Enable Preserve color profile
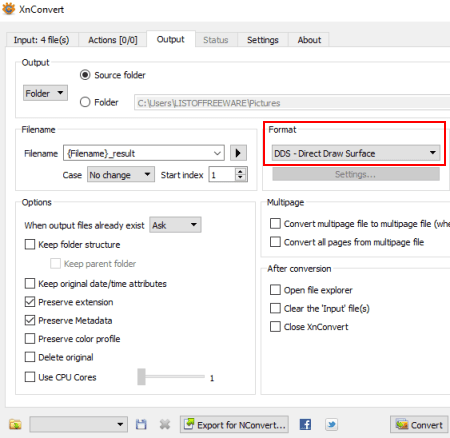 (x=30, y=339)
